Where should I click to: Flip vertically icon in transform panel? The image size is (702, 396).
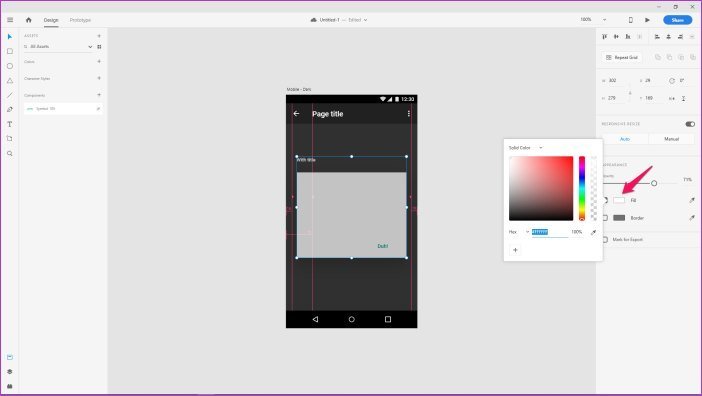pos(684,98)
